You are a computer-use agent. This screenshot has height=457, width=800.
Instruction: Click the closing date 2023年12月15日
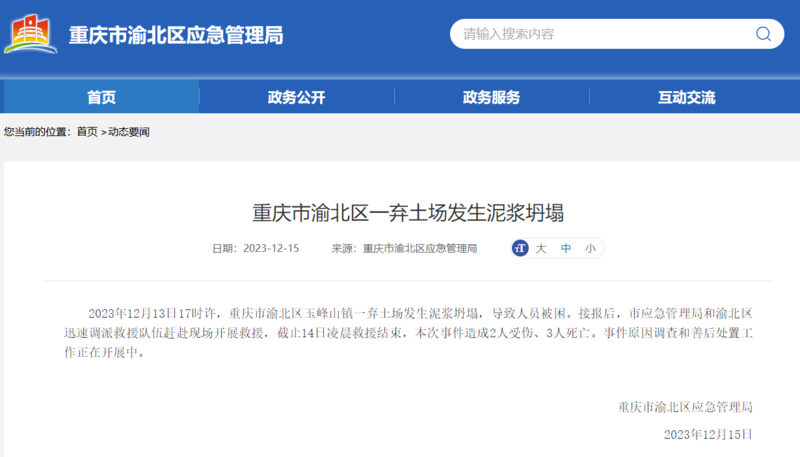pyautogui.click(x=707, y=434)
